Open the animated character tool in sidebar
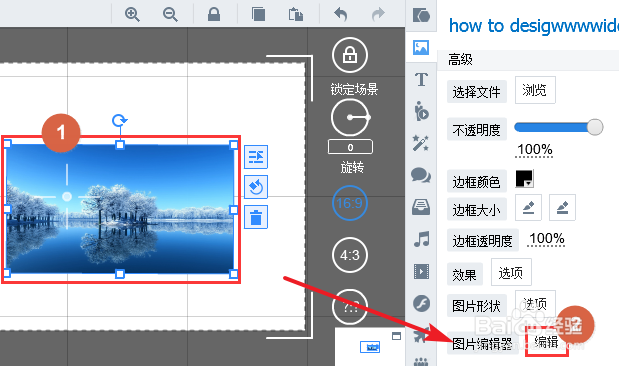The height and width of the screenshot is (367, 619). [x=421, y=111]
